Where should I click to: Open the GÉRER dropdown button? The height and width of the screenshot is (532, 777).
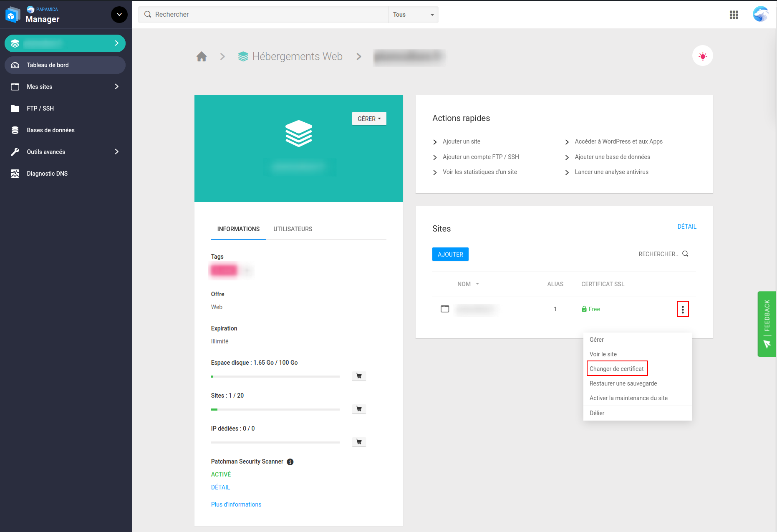[369, 119]
